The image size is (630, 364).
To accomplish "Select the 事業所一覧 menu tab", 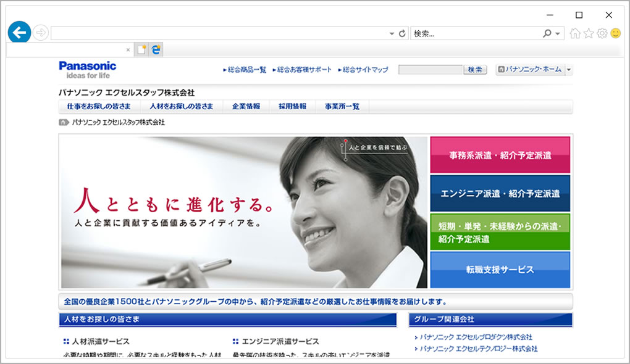I will click(342, 106).
